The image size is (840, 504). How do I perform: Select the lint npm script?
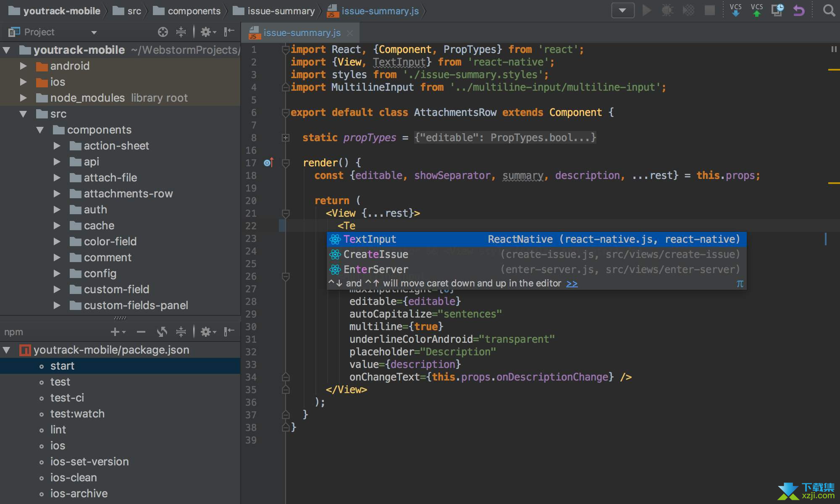120,430
